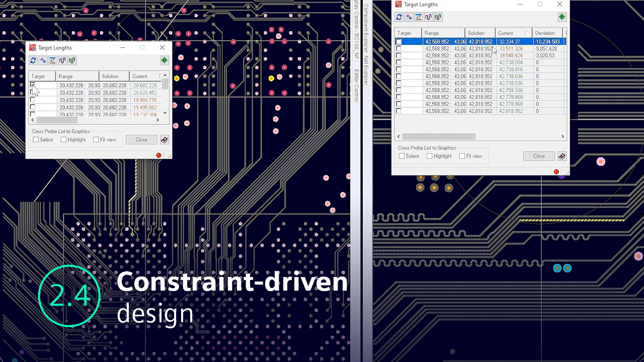The height and width of the screenshot is (362, 644).
Task: Click Solution column header in right dialog
Action: tap(480, 33)
